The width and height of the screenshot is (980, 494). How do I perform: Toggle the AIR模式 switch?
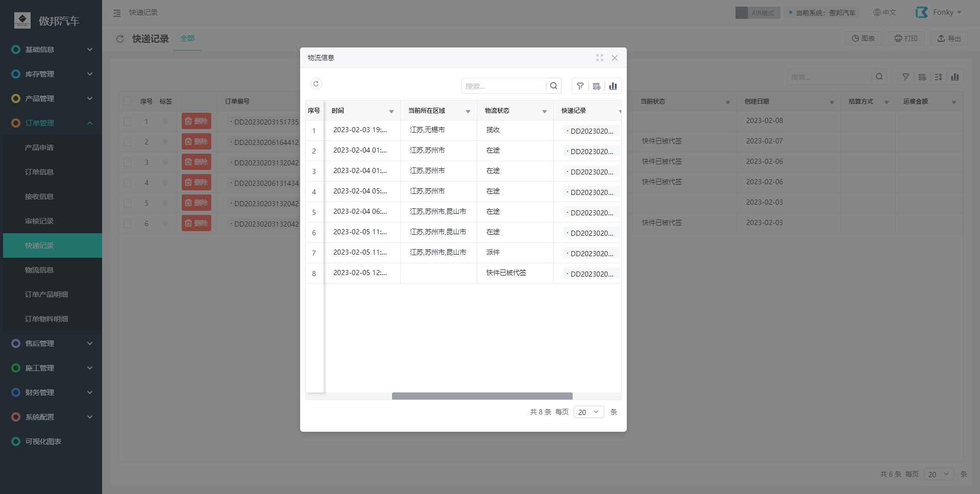pos(757,13)
